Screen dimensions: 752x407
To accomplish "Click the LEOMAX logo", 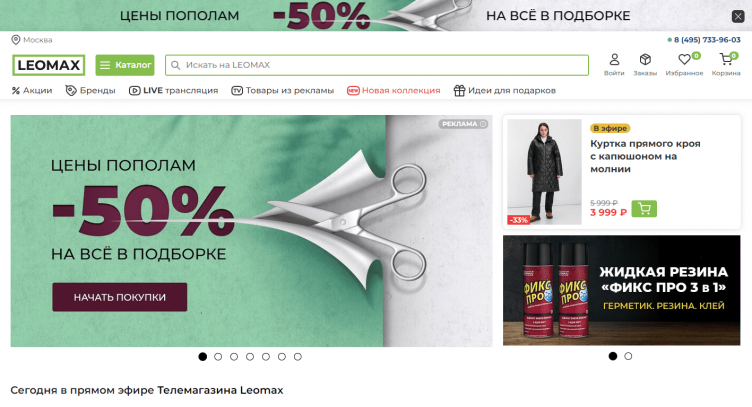I will [x=48, y=65].
